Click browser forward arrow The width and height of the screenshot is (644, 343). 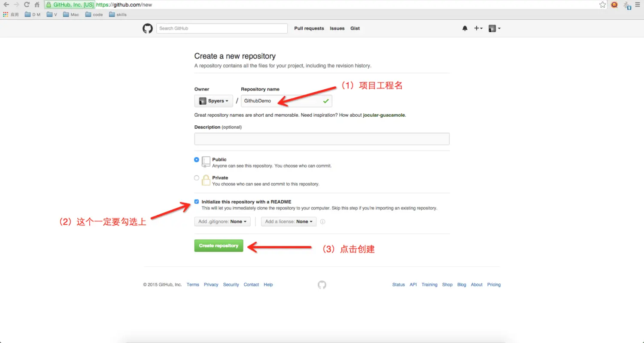[x=16, y=5]
